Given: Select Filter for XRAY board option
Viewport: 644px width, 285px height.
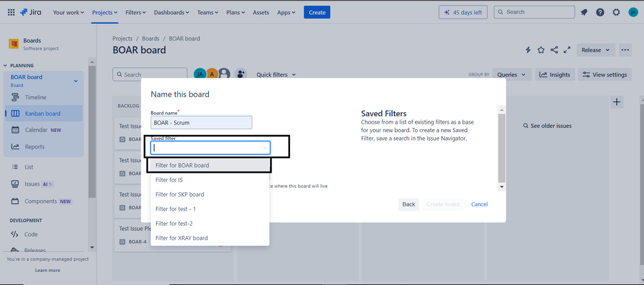Looking at the screenshot, I should point(210,238).
